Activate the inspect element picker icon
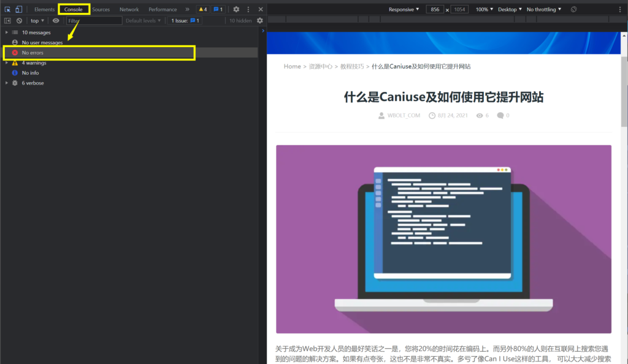 [8, 9]
